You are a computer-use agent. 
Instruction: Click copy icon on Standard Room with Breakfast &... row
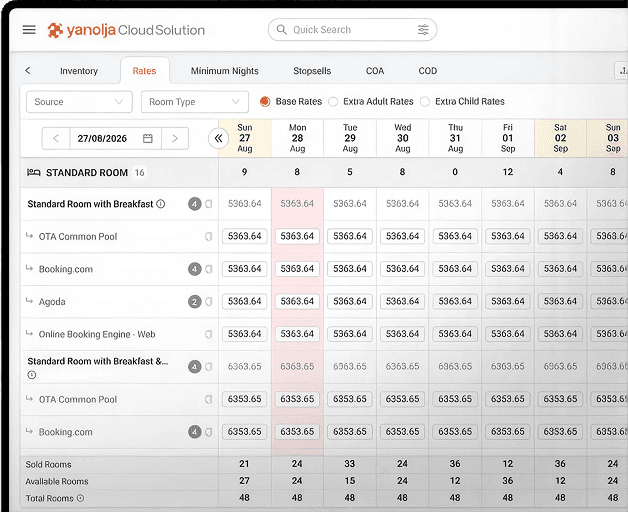tap(209, 367)
